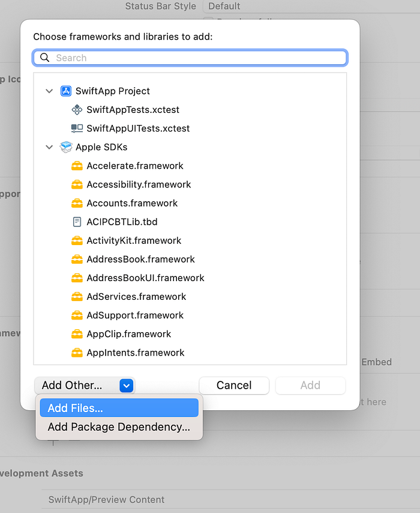The width and height of the screenshot is (420, 513).
Task: Click the AppClip.framework toolbox icon
Action: [77, 334]
